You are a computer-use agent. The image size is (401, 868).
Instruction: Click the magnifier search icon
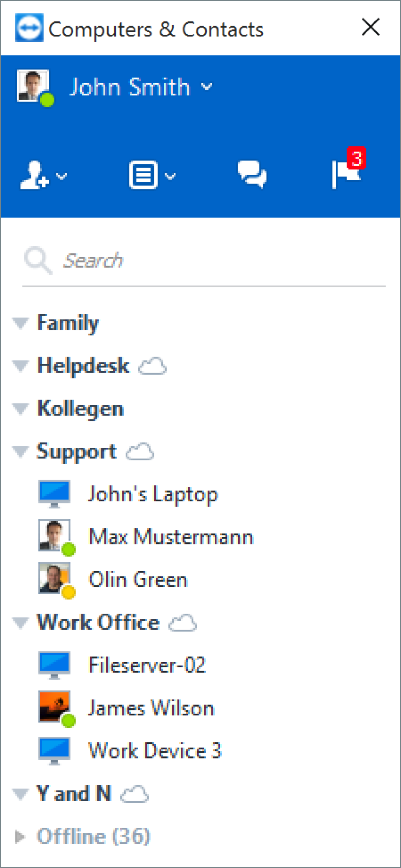pos(37,260)
